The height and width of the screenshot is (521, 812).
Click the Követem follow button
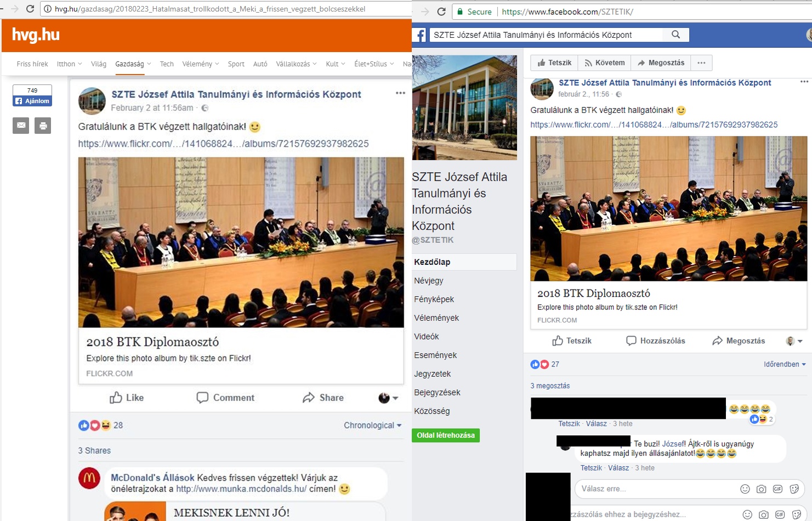[604, 63]
